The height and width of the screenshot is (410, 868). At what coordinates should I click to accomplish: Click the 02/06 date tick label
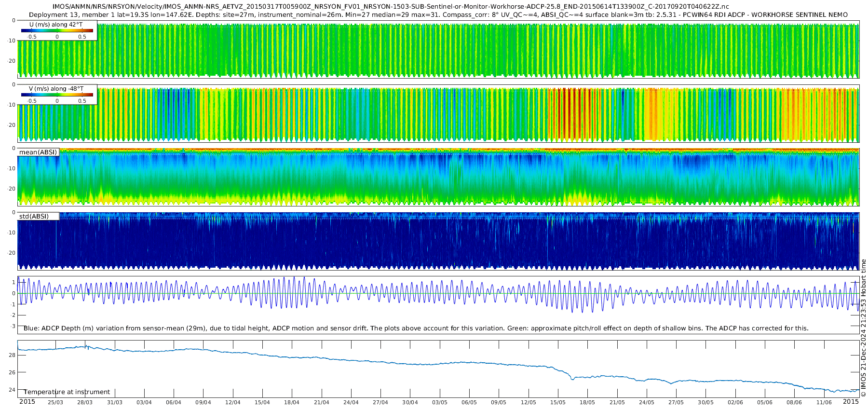[x=735, y=402]
